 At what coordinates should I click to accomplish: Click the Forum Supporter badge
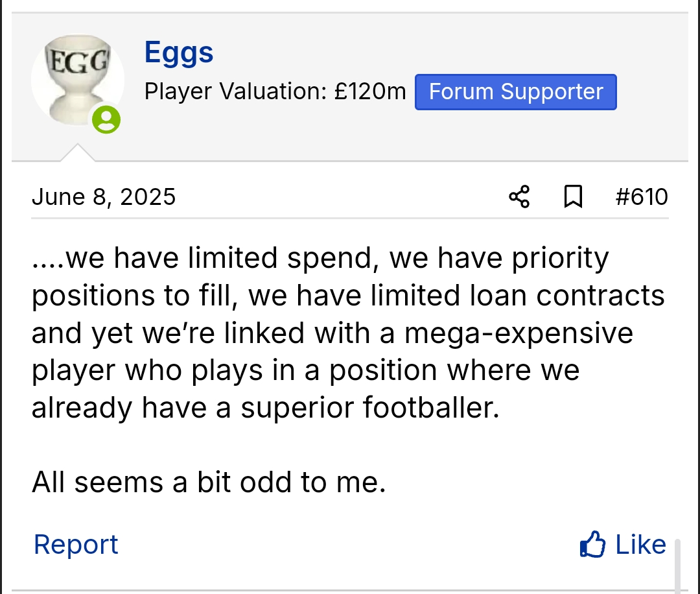515,92
